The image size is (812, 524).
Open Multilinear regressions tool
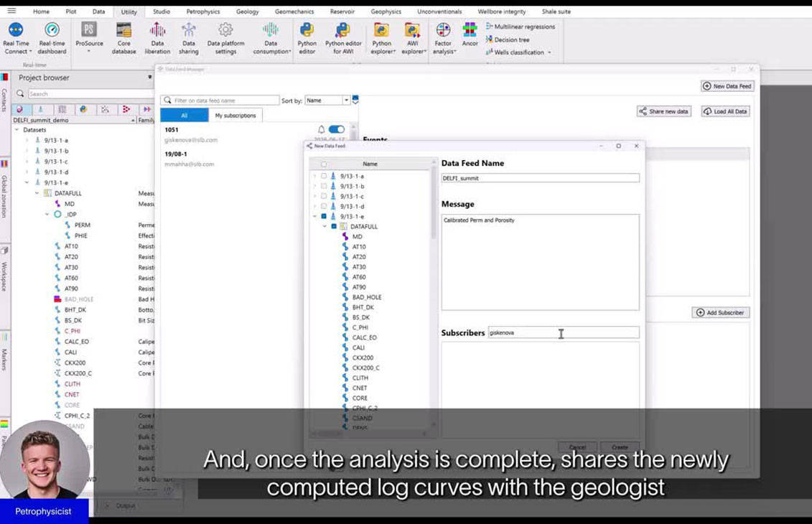click(x=521, y=27)
